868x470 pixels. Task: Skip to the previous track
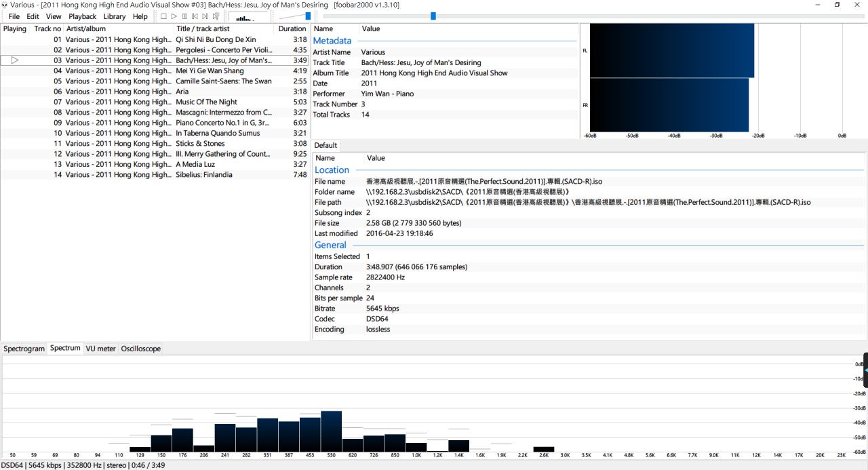(x=195, y=16)
